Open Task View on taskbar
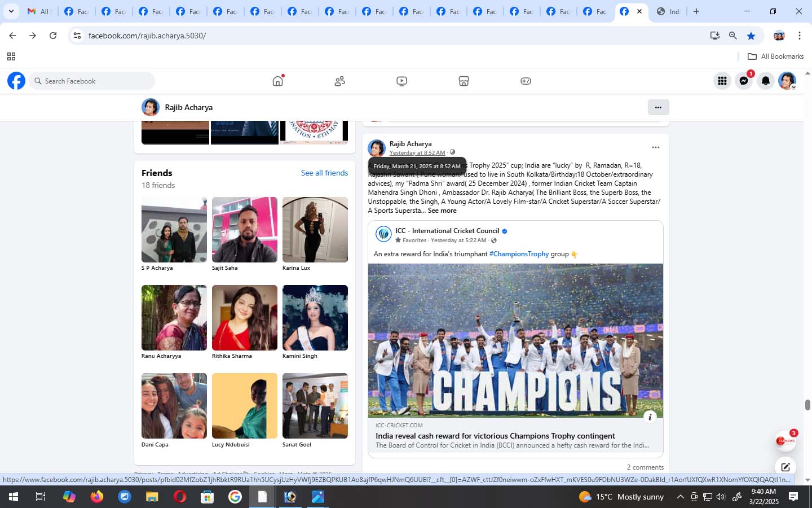The width and height of the screenshot is (812, 508). (x=41, y=497)
